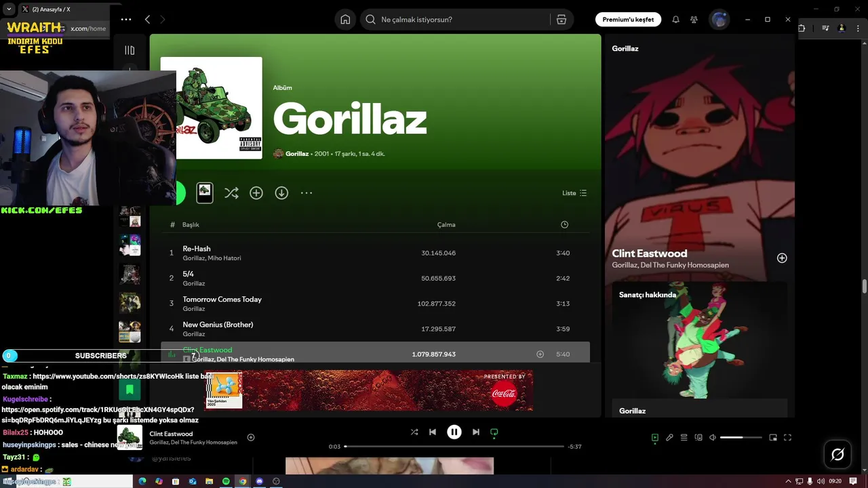Image resolution: width=868 pixels, height=488 pixels.
Task: Click the album preview thumbnail button
Action: (204, 193)
